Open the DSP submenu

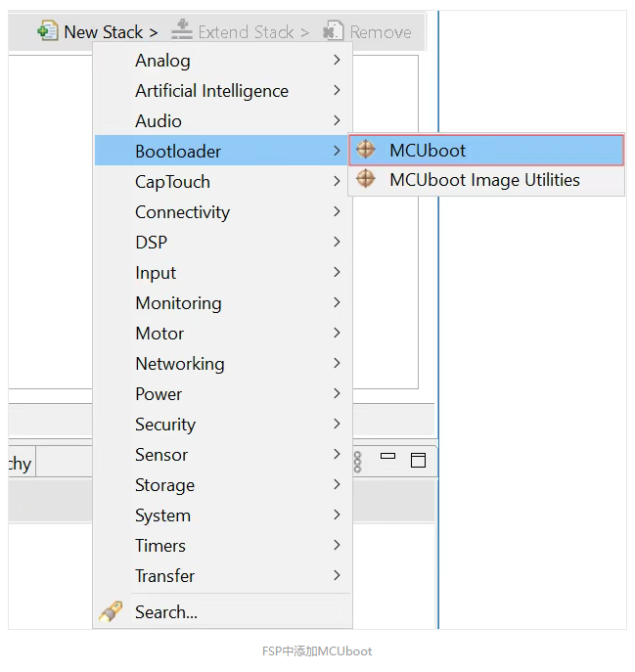tap(223, 243)
